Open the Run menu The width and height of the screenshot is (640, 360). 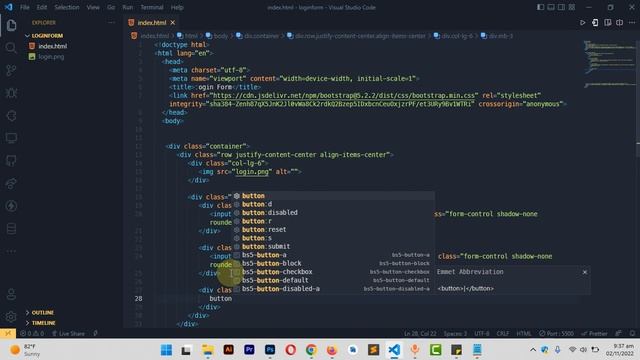point(128,7)
